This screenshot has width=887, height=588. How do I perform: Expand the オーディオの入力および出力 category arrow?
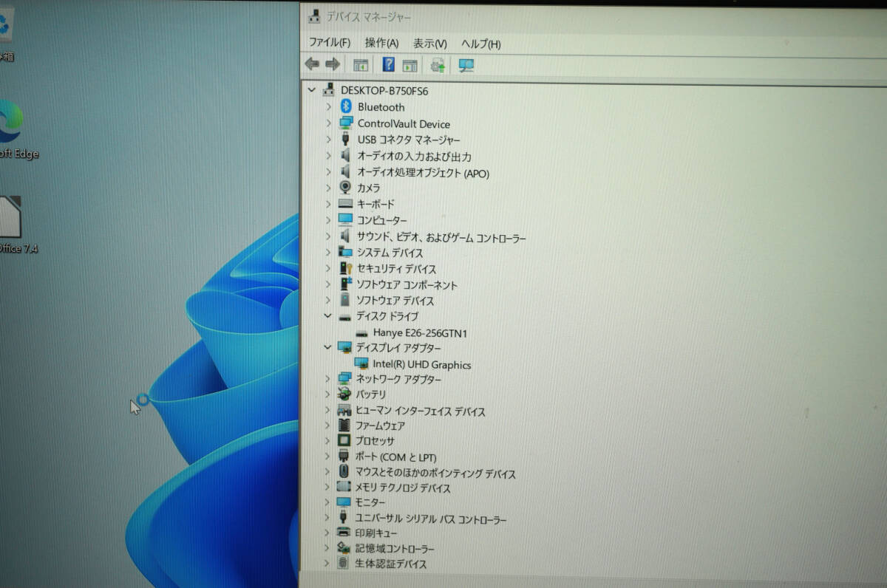point(328,156)
